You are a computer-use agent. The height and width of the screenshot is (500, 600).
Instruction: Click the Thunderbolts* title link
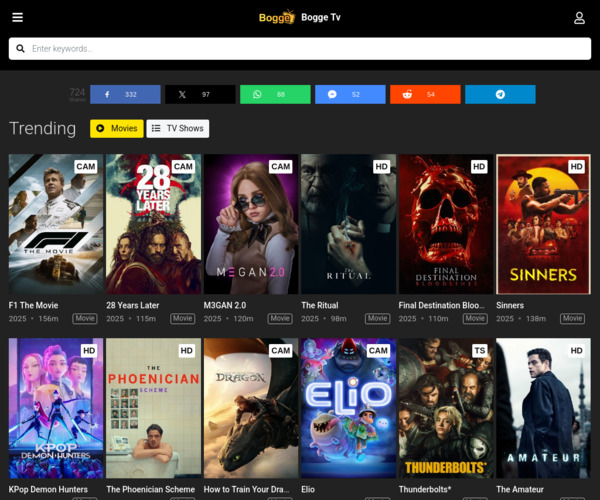(425, 489)
